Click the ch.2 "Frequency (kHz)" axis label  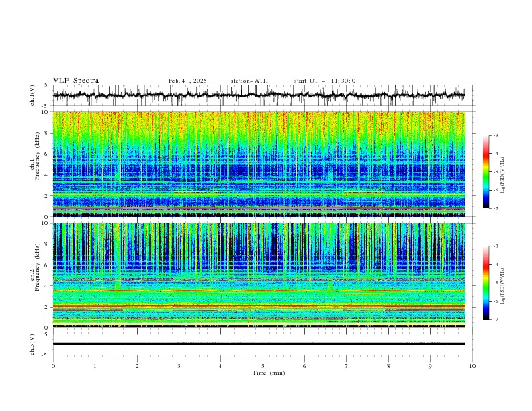[x=38, y=267]
